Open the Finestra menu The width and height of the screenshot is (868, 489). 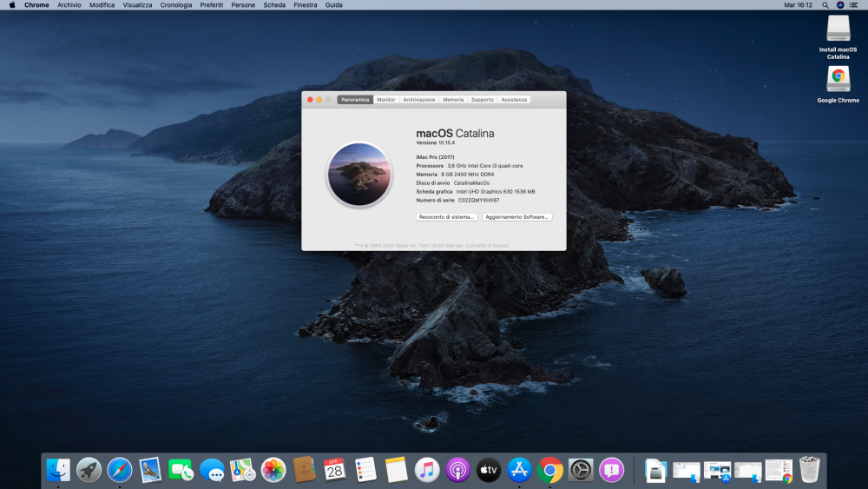(x=305, y=5)
